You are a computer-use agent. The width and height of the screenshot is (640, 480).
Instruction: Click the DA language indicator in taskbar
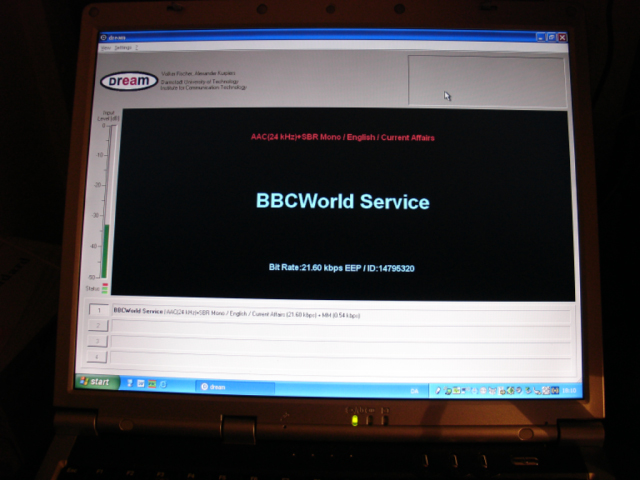point(414,389)
